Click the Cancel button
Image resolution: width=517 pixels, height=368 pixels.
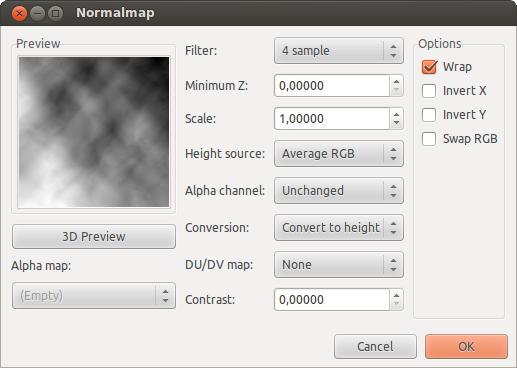click(375, 347)
